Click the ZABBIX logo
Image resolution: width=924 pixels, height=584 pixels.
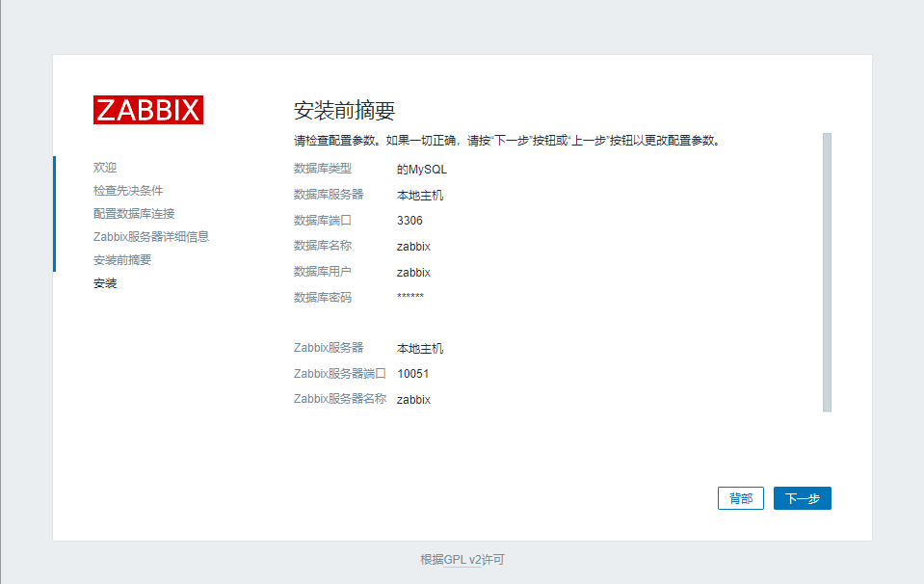click(x=148, y=110)
